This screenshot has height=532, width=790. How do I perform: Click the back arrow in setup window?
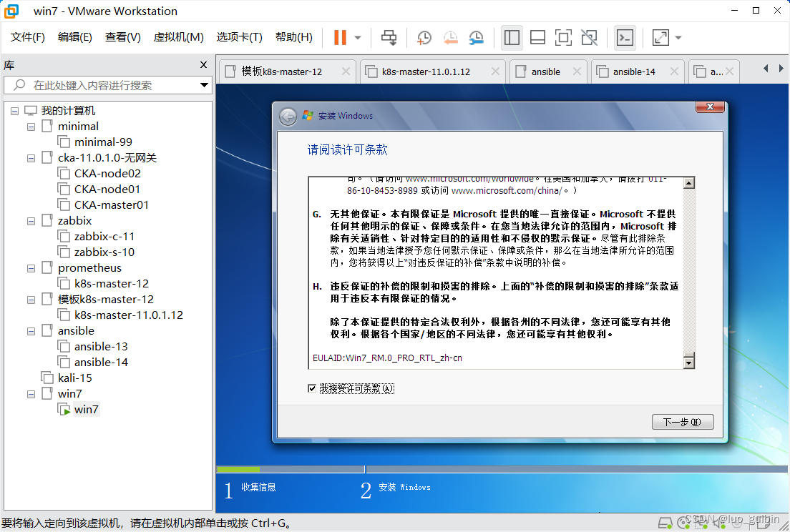(288, 117)
